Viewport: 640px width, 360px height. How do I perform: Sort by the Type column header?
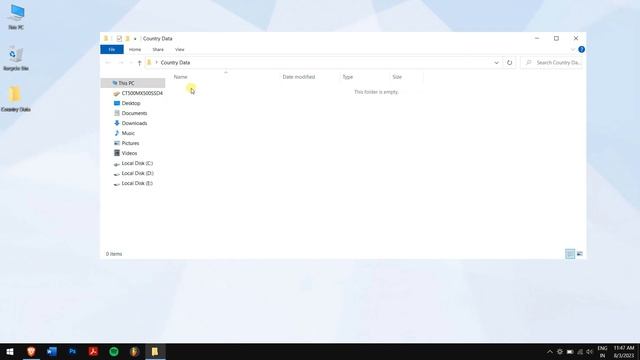pos(348,77)
